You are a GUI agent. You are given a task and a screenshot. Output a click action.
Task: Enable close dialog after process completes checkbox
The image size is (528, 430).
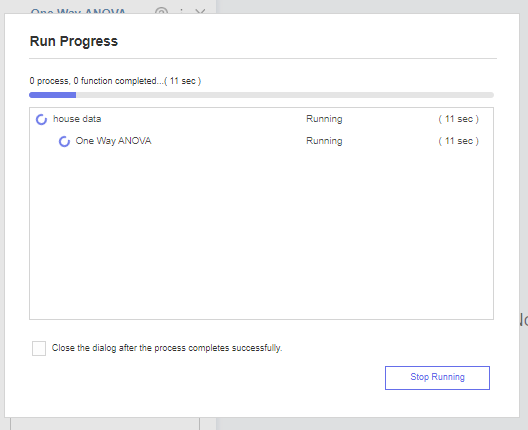coord(39,348)
